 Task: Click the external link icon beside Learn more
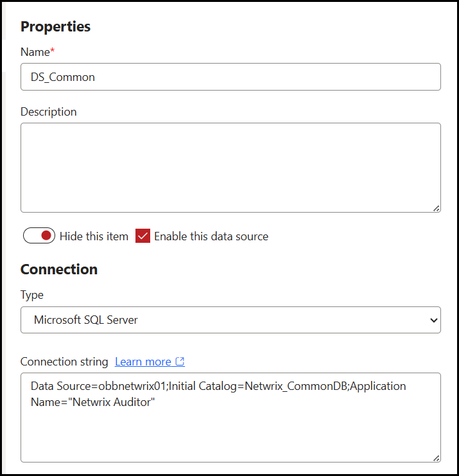(x=180, y=362)
